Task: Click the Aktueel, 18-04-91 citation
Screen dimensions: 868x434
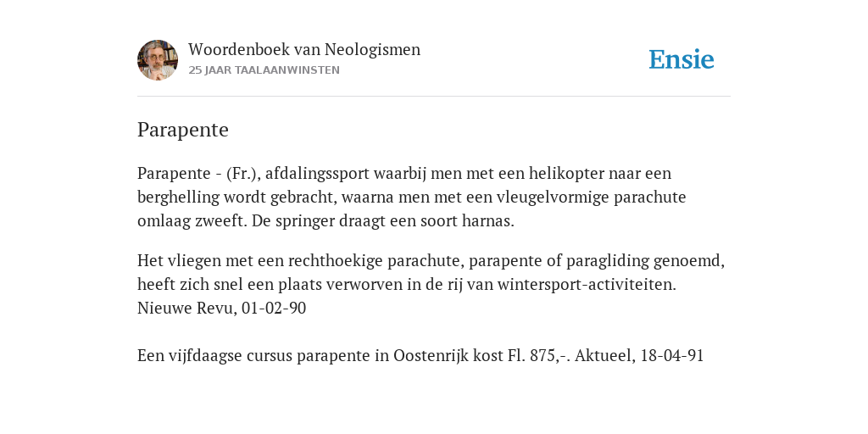Action: pyautogui.click(x=639, y=355)
